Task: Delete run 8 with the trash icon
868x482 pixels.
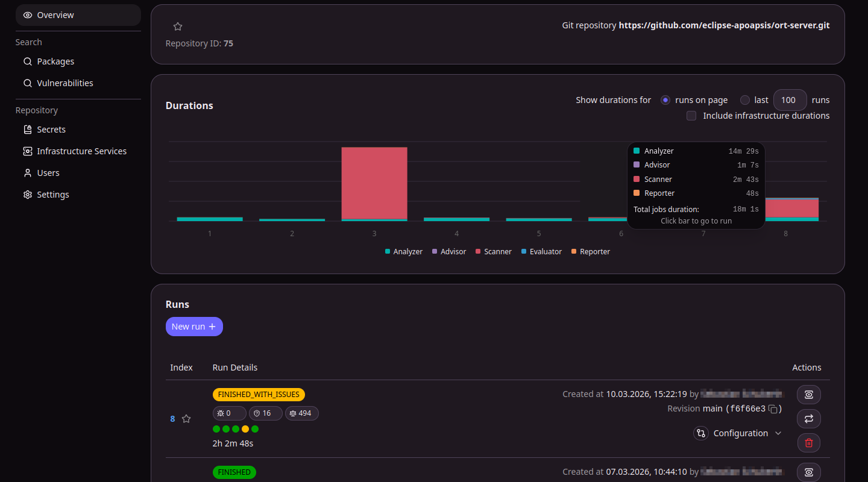Action: (x=809, y=443)
